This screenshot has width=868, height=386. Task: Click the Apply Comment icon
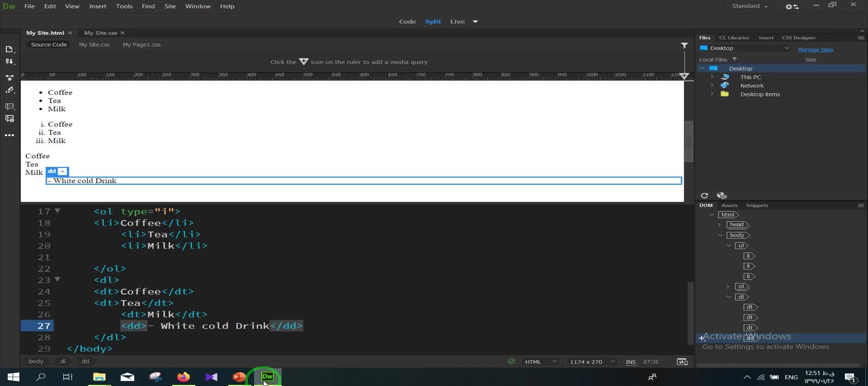coord(9,106)
